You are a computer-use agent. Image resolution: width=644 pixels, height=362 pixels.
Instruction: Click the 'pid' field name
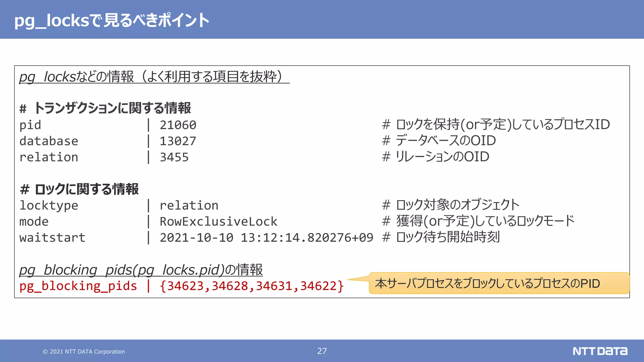point(30,125)
